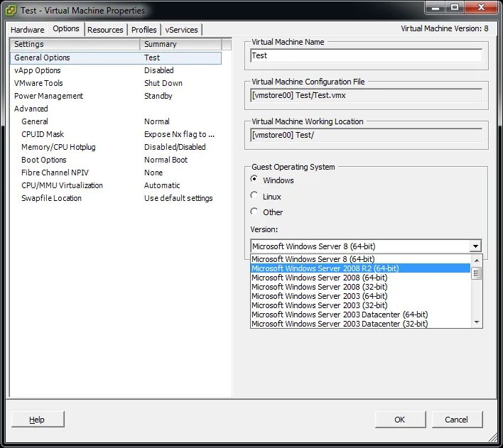Viewport: 503px width, 448px height.
Task: Select the General row under Advanced
Action: click(116, 121)
